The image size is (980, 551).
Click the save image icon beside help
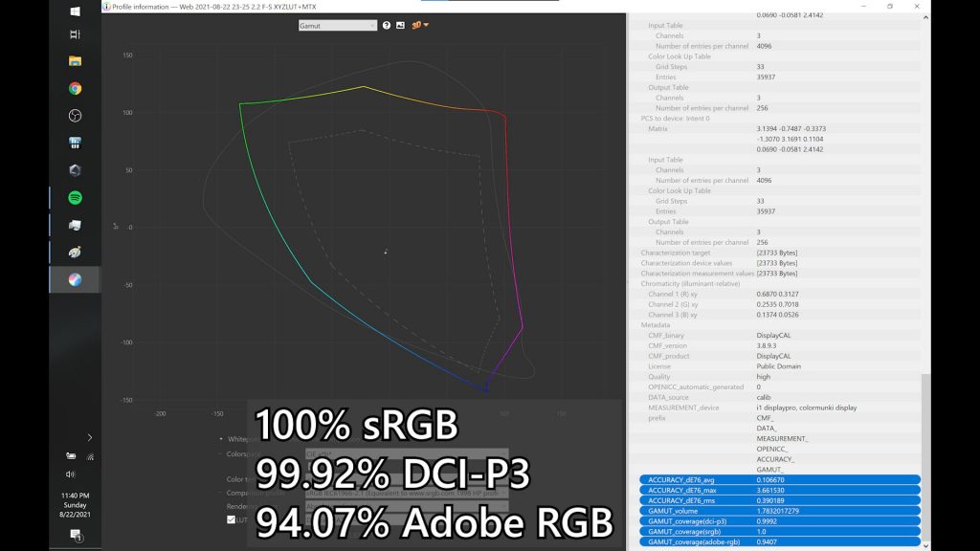coord(401,26)
